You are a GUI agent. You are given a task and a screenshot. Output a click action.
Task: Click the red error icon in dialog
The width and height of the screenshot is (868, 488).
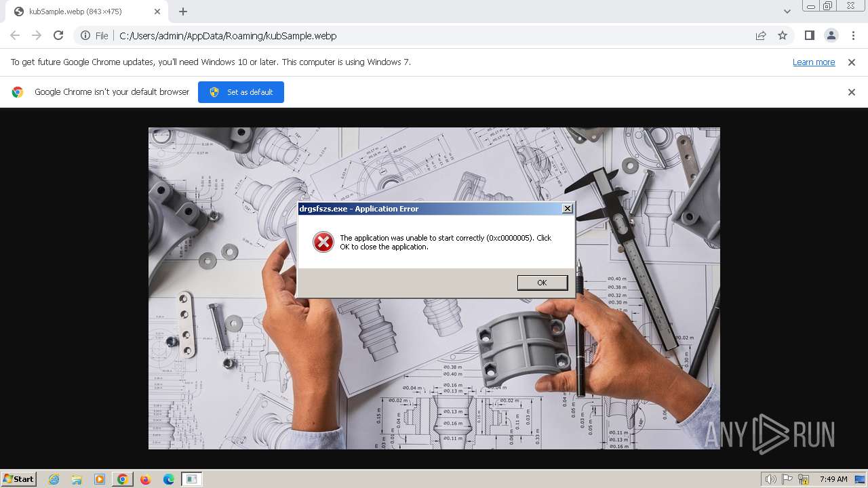(323, 242)
